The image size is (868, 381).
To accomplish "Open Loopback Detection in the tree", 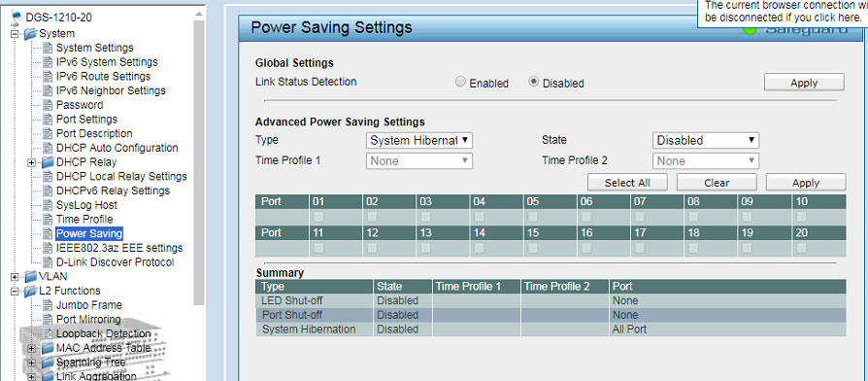I will tap(104, 334).
